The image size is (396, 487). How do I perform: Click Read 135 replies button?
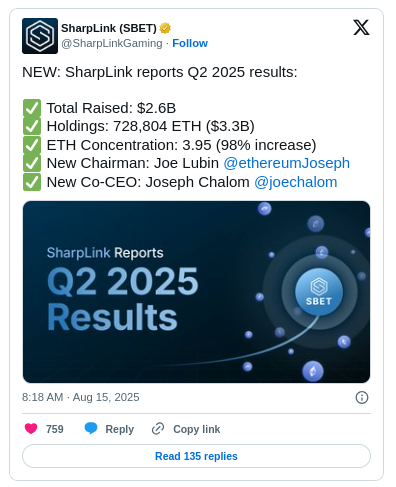pos(196,456)
